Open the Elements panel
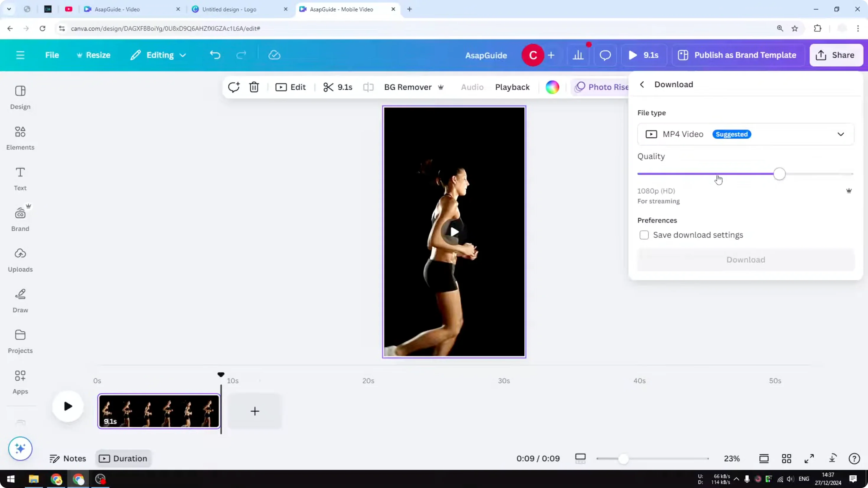The height and width of the screenshot is (488, 868). pyautogui.click(x=20, y=138)
